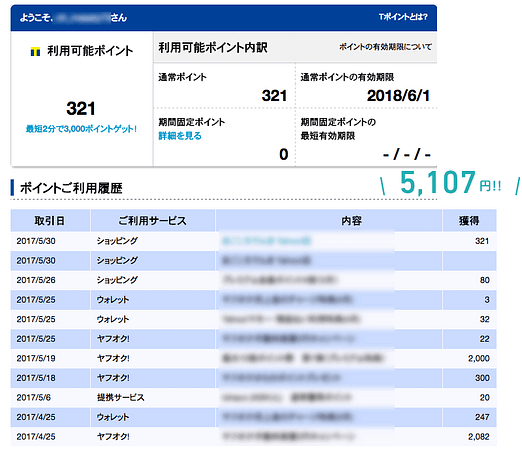Select the ご利用サービス column header

coord(153,221)
